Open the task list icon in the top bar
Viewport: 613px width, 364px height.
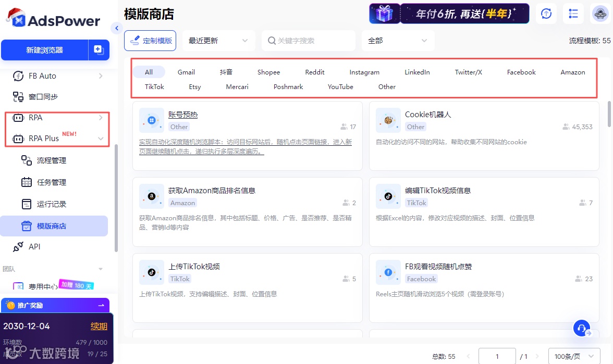573,14
